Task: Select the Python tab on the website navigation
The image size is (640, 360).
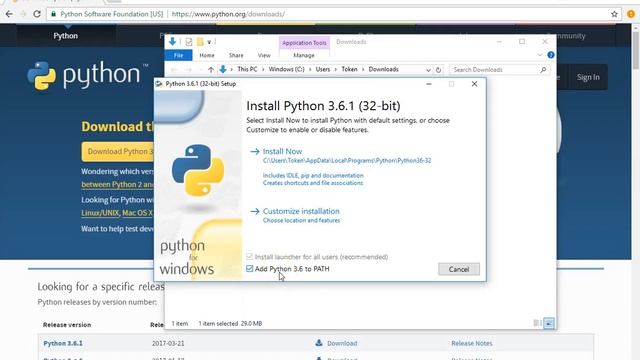Action: 66,36
